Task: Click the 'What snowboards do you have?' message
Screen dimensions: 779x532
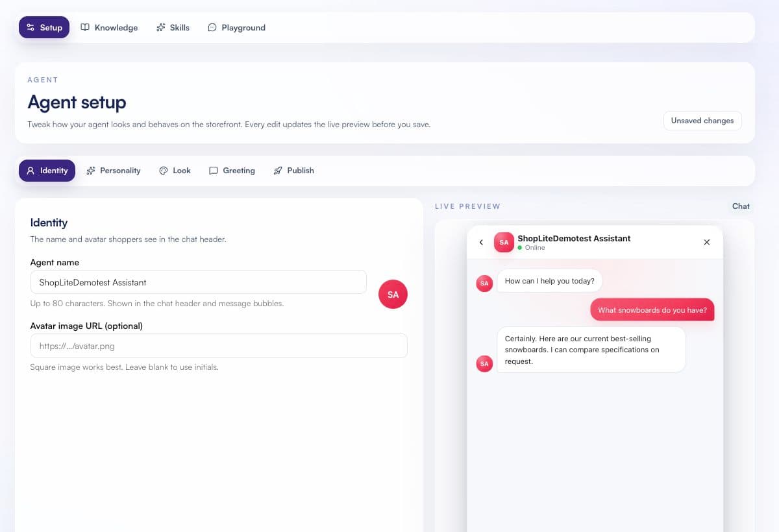Action: click(x=652, y=310)
